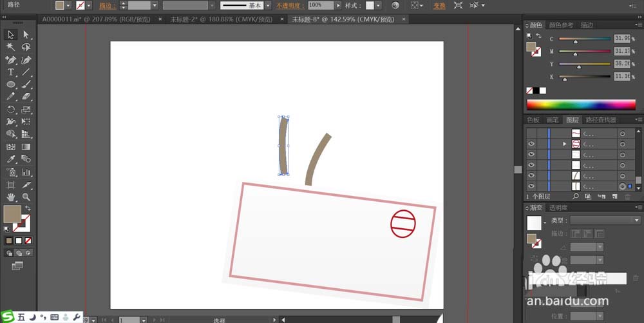Select the Zoom magnifier tool
The image size is (644, 323).
(x=26, y=197)
